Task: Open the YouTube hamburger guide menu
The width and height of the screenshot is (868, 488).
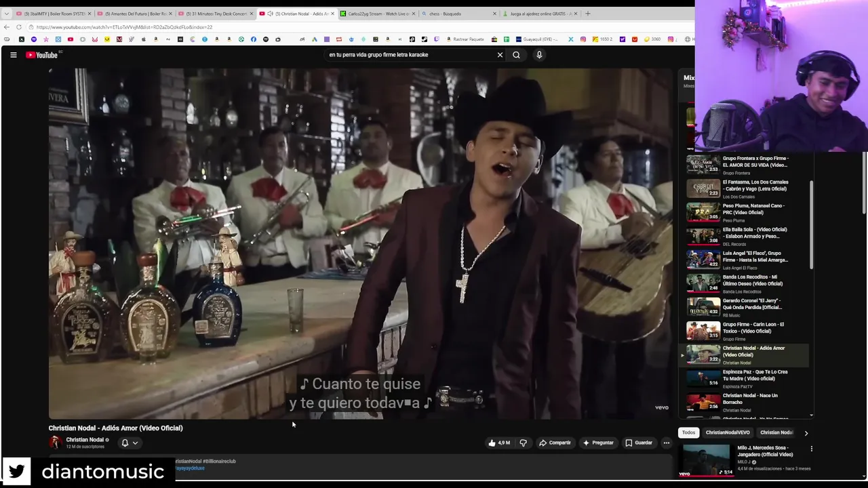Action: pos(13,55)
